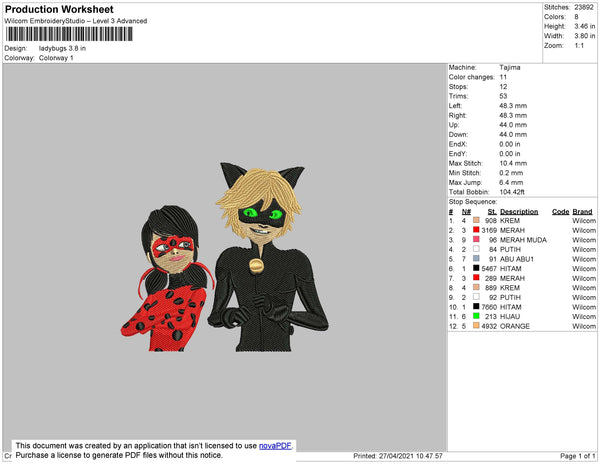Click the 'Page 1 of 1' footer
Viewport: 600px width, 464px height.
[x=577, y=456]
